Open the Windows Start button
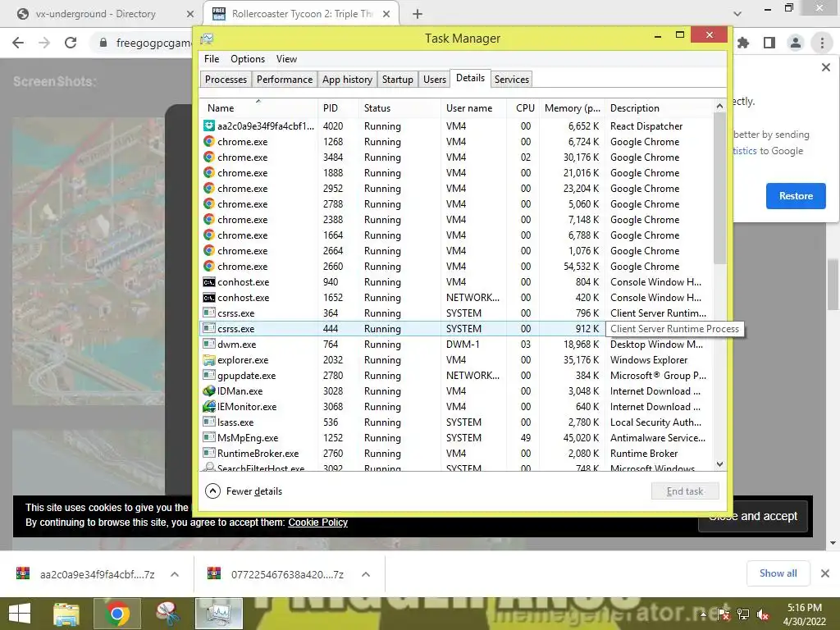840x630 pixels. coord(20,614)
